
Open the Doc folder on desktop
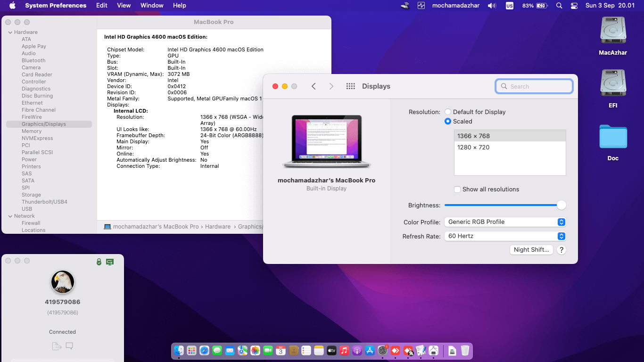point(613,142)
